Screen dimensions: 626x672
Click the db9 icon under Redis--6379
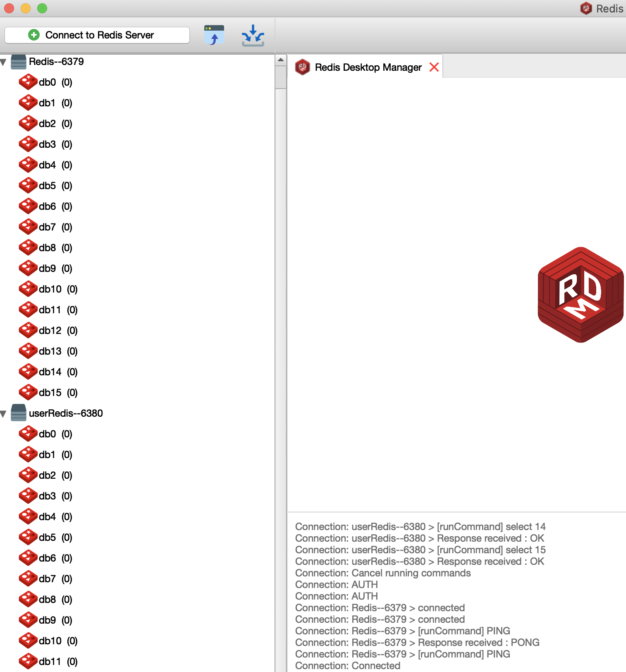pos(28,268)
